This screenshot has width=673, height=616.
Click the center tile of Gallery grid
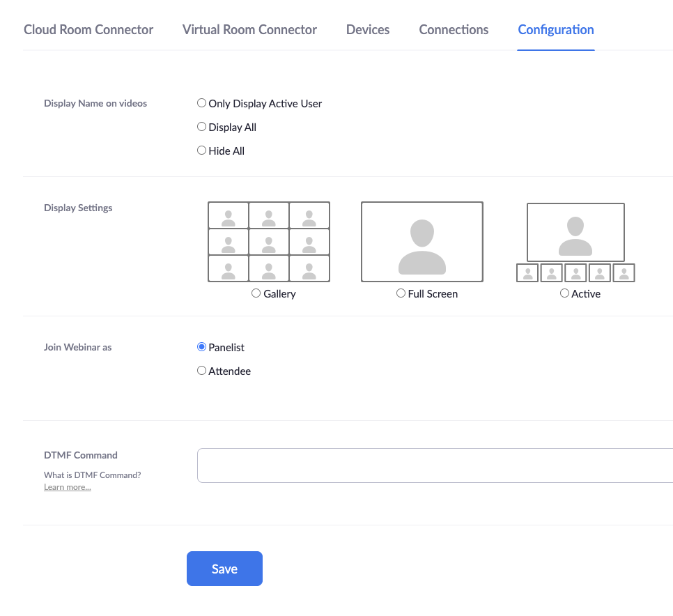pyautogui.click(x=269, y=242)
